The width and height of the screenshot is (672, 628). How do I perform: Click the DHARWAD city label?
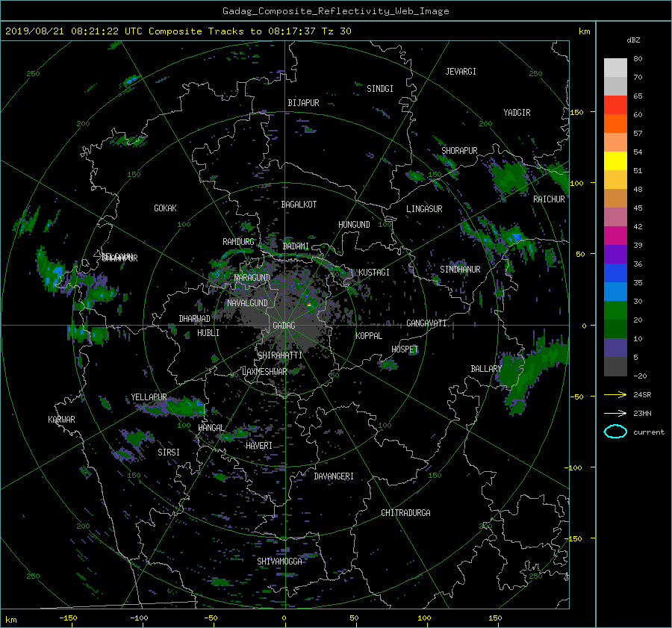point(194,319)
